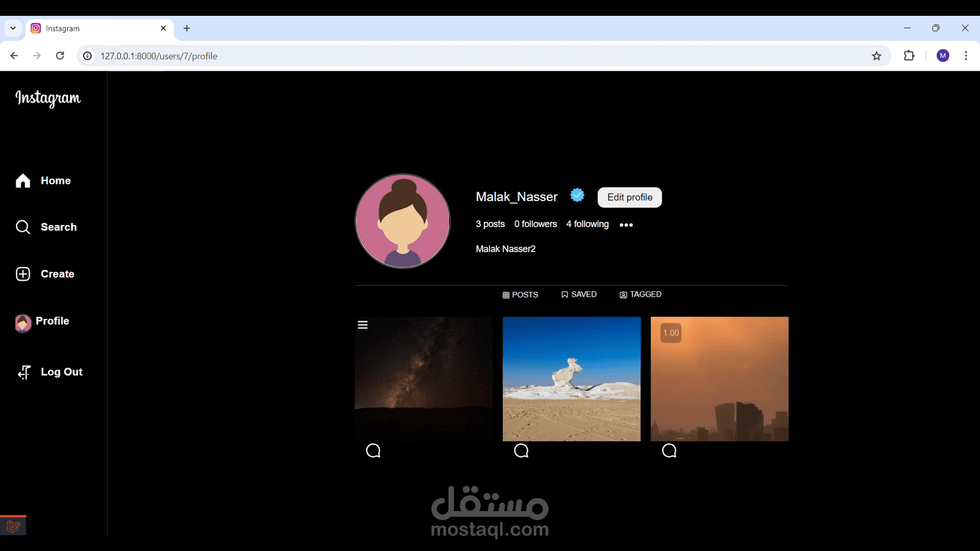Click comment icon under night sky post
The image size is (980, 551).
coord(373,450)
